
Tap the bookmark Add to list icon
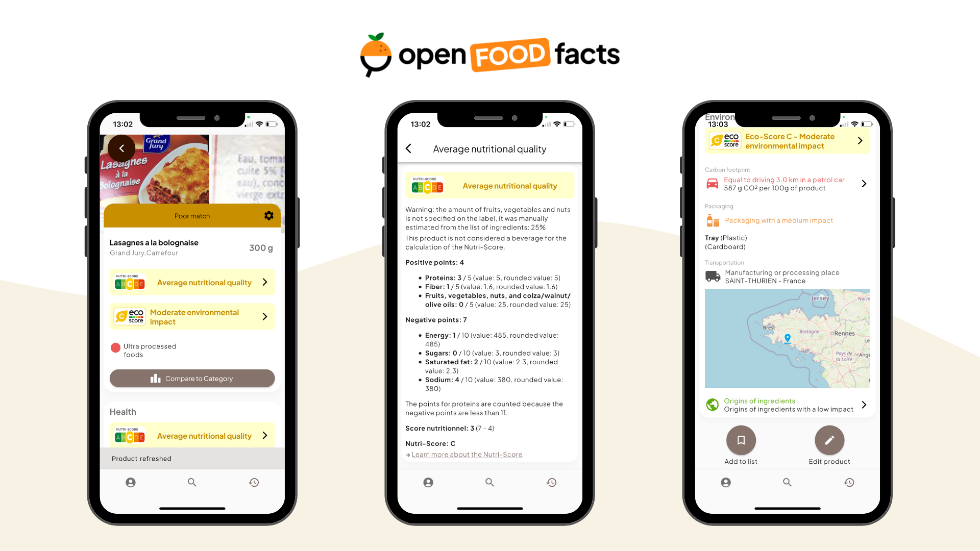click(x=741, y=441)
